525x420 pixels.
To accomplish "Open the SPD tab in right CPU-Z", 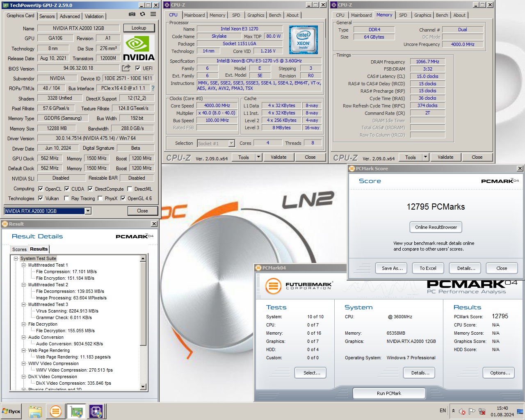I will point(403,15).
